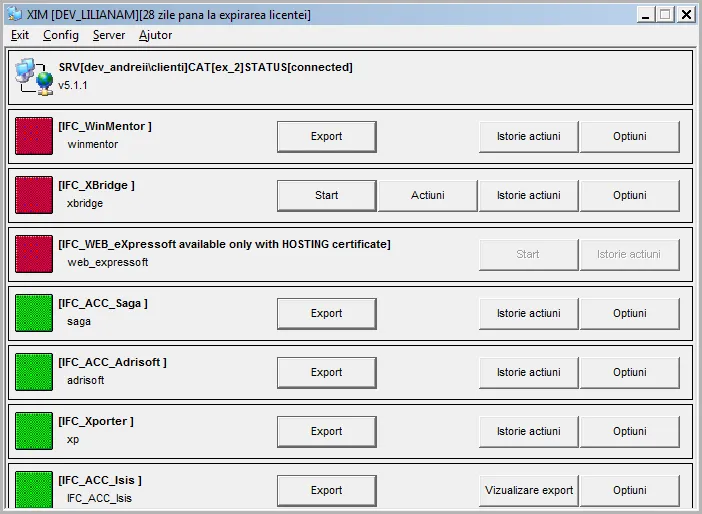Screen dimensions: 702x514
Task: Select the web_expressoft sublabel
Action: coord(108,262)
